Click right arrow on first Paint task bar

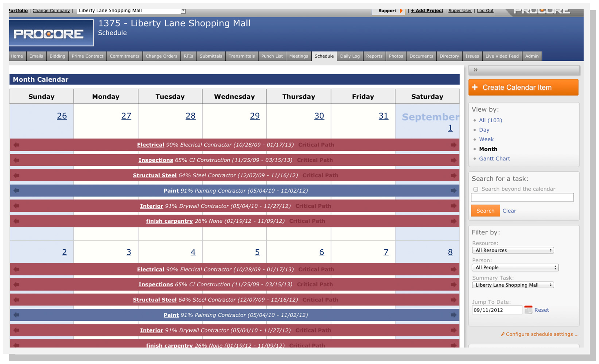pyautogui.click(x=453, y=191)
